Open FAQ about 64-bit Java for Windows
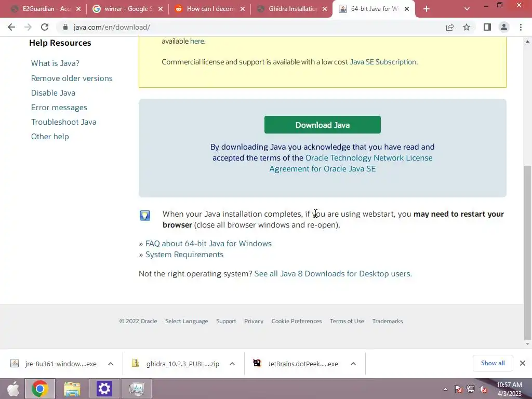The image size is (532, 399). 208,244
